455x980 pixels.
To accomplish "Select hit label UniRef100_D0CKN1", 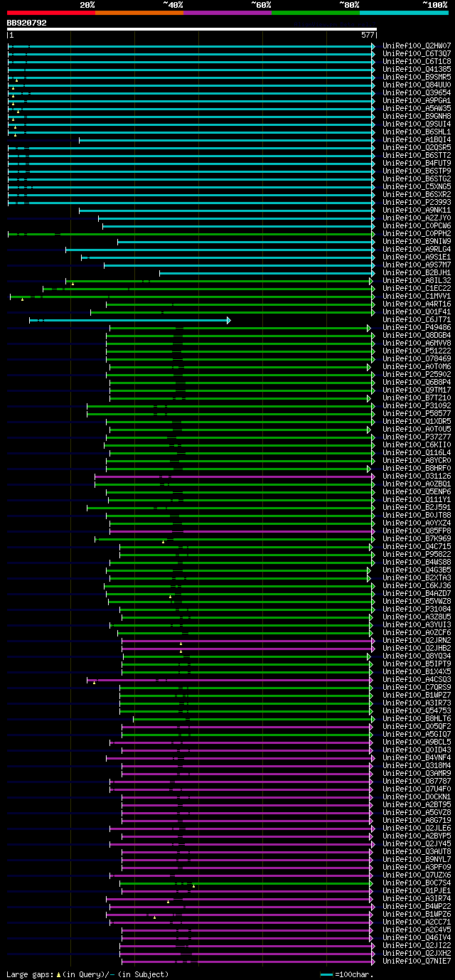I will click(417, 797).
